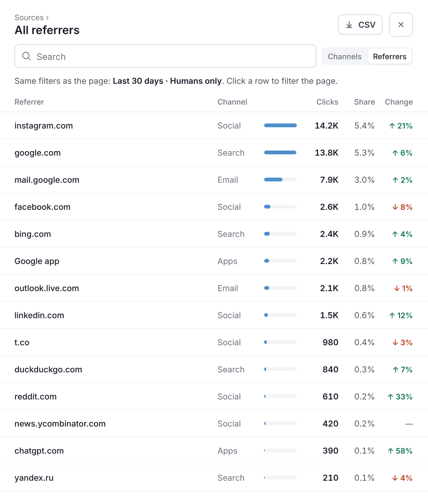
Task: Click the Apps channel for chatgpt.com
Action: tap(227, 451)
